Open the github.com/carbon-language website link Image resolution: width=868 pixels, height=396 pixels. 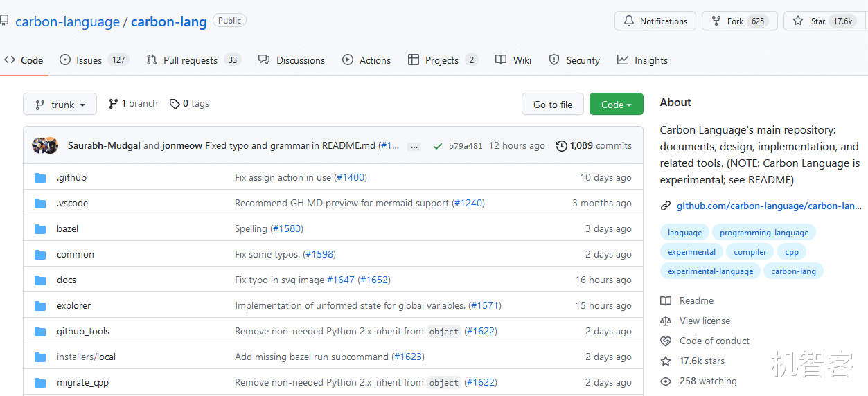769,206
